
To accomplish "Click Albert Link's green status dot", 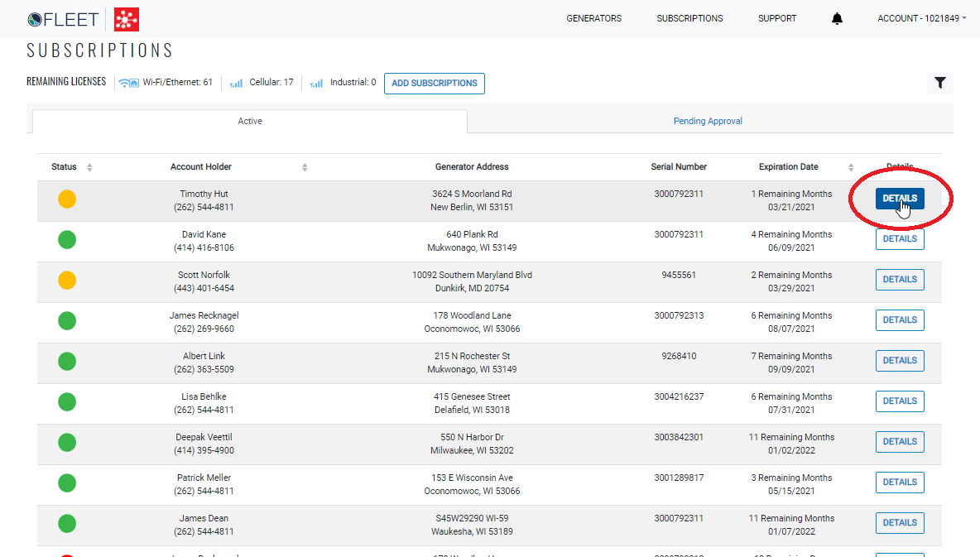I will (67, 362).
